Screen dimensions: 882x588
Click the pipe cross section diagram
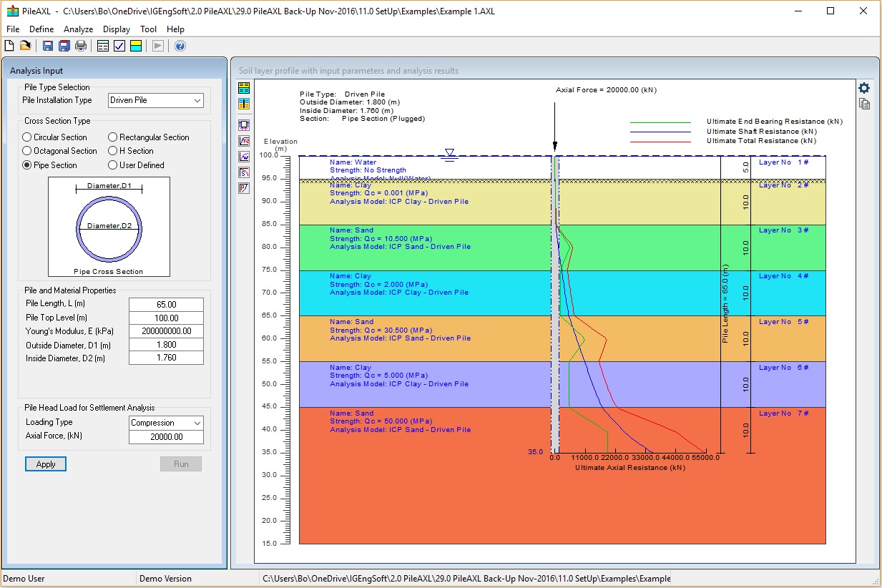[109, 227]
